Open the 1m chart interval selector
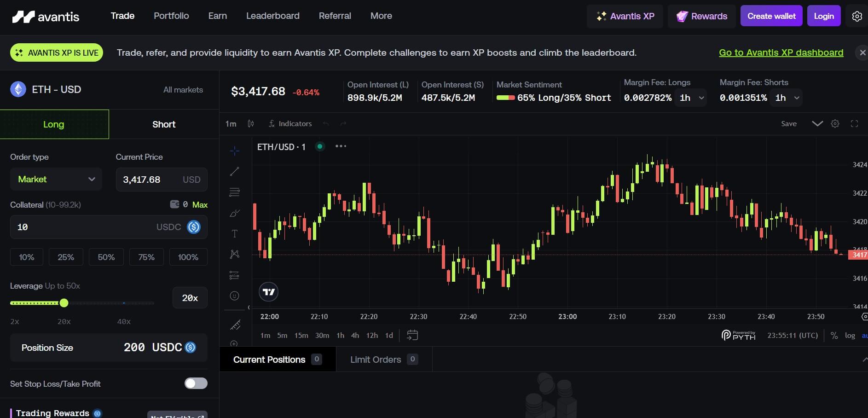Screen dimensions: 868x418 pos(231,123)
